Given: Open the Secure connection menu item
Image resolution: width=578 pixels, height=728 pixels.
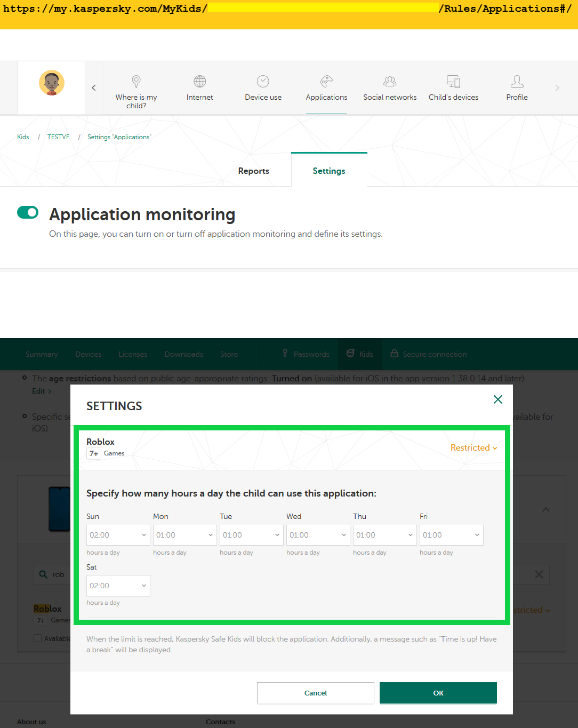Looking at the screenshot, I should [x=429, y=354].
